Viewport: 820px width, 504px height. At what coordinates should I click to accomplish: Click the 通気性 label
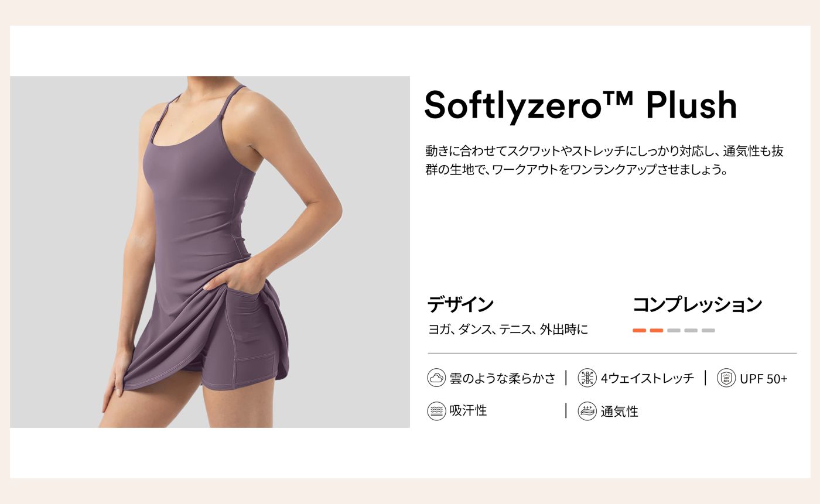pyautogui.click(x=619, y=412)
